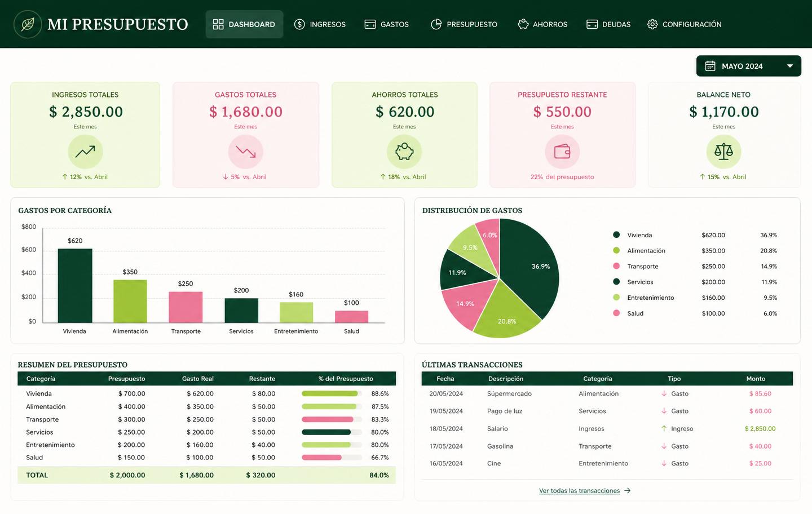Click the Vivienda bar in the chart

tap(75, 286)
